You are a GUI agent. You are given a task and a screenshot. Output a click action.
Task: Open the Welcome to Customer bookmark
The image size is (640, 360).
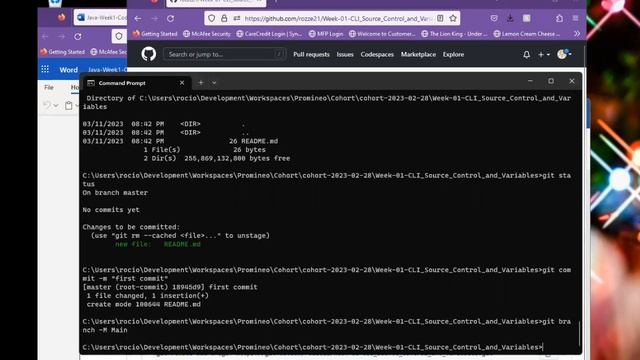382,34
